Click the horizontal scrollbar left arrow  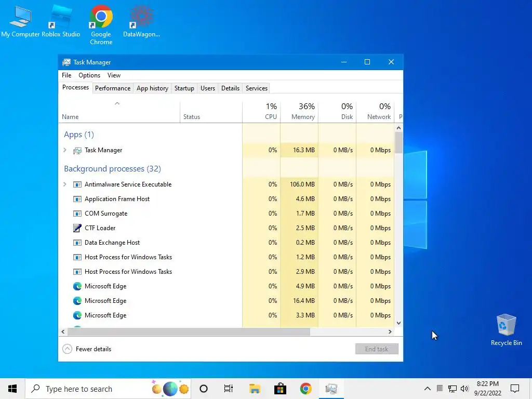pyautogui.click(x=63, y=332)
